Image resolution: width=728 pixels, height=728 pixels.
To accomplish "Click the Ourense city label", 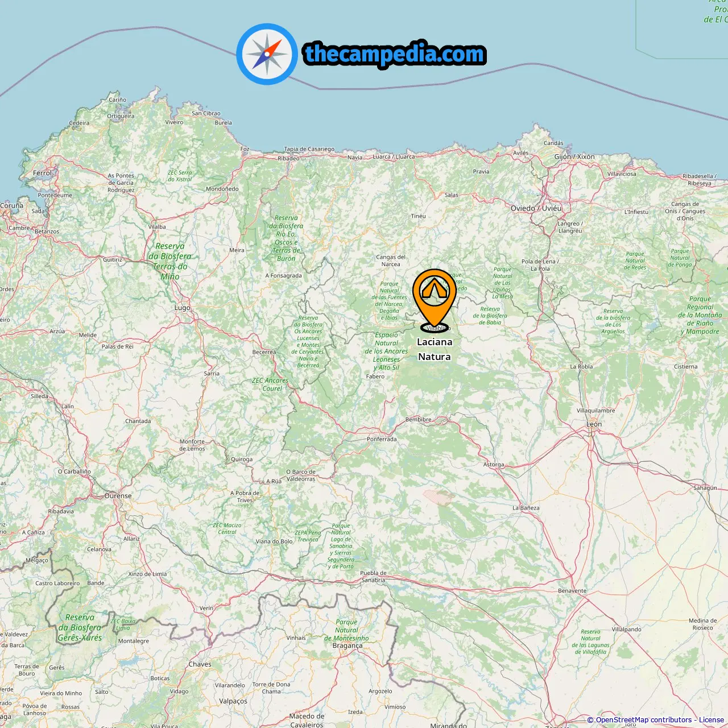I will (118, 496).
